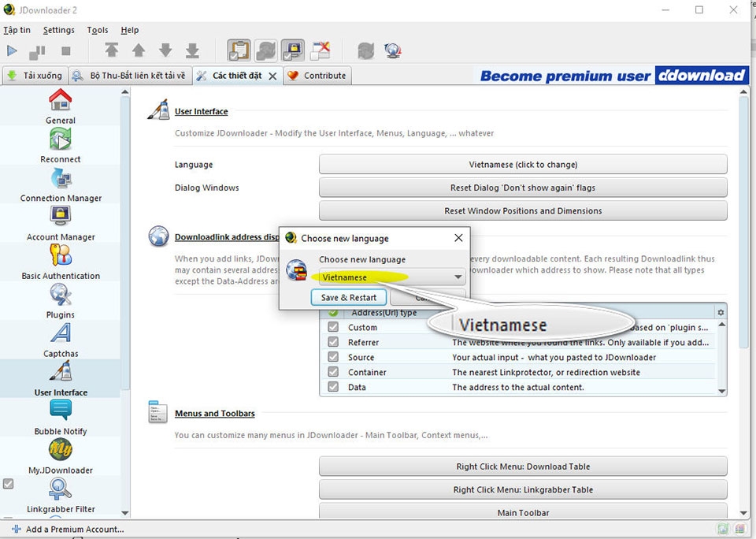This screenshot has height=539, width=756.
Task: Open My.JDownloader settings
Action: coord(61,457)
